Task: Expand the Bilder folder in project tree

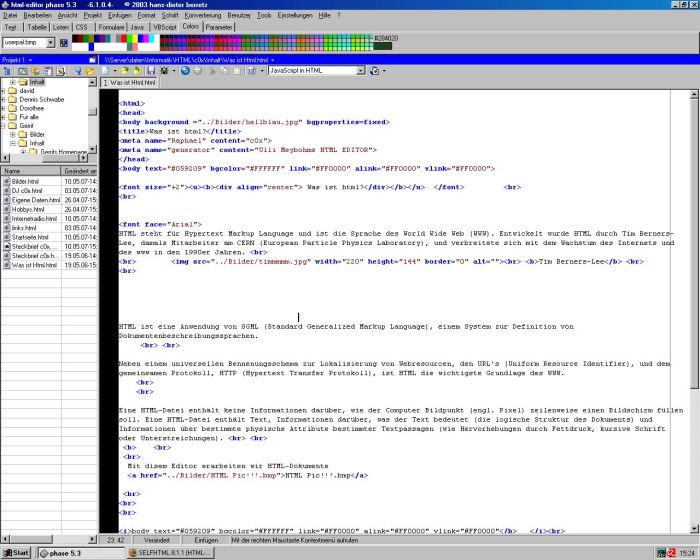Action: [13, 134]
